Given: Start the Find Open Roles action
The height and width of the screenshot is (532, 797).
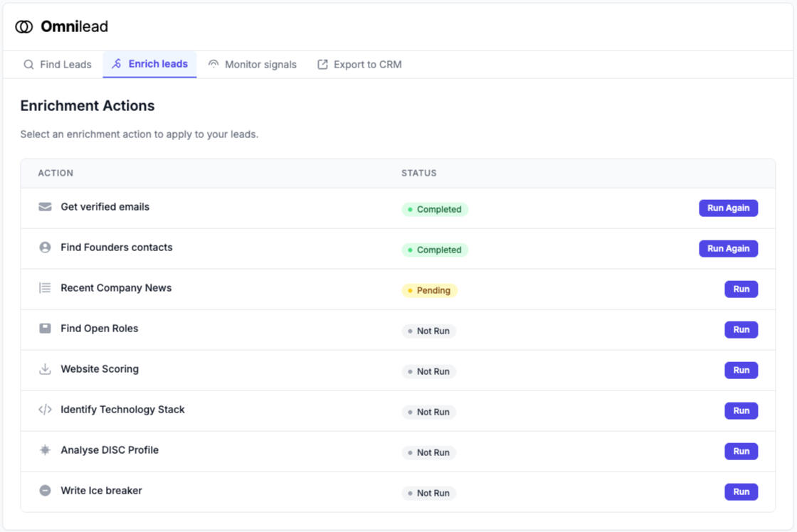Looking at the screenshot, I should click(741, 330).
